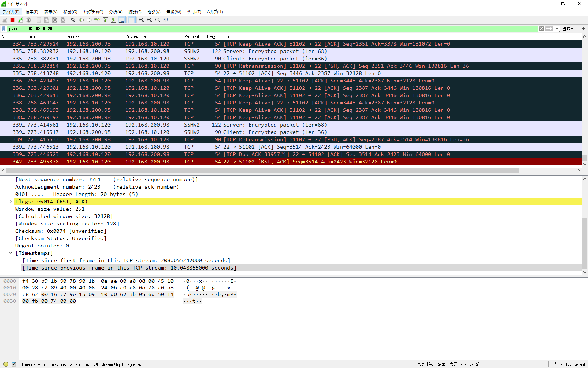Open the 編集(E) menu
This screenshot has width=588, height=368.
pyautogui.click(x=32, y=12)
